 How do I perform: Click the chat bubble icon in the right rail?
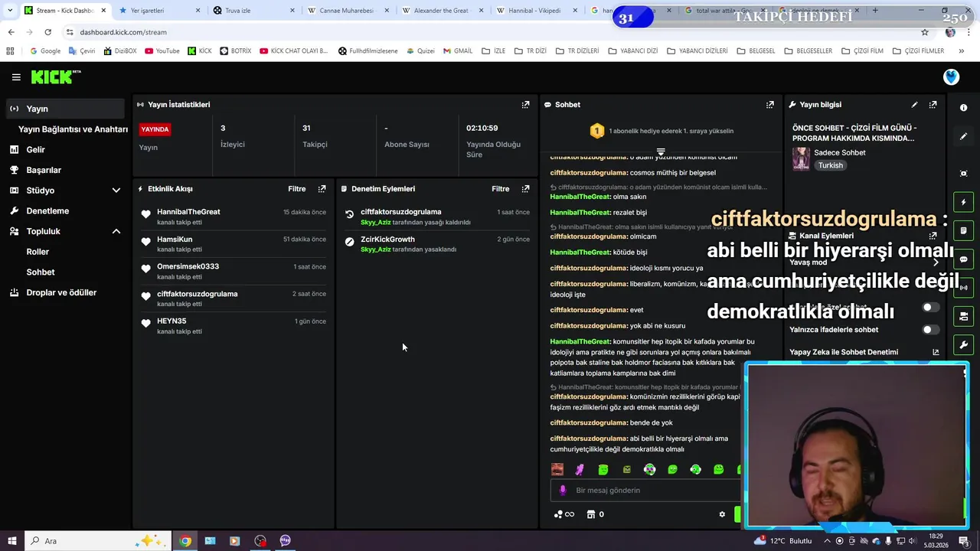(x=963, y=259)
